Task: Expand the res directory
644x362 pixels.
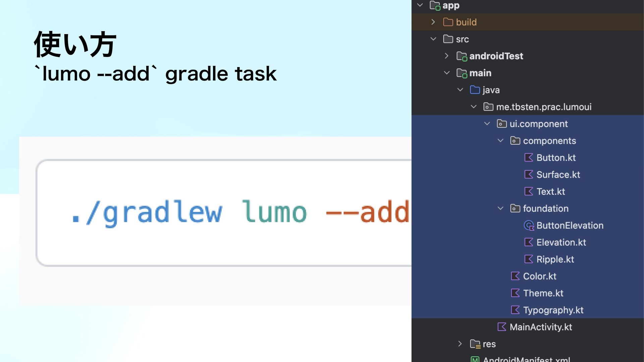Action: [460, 344]
